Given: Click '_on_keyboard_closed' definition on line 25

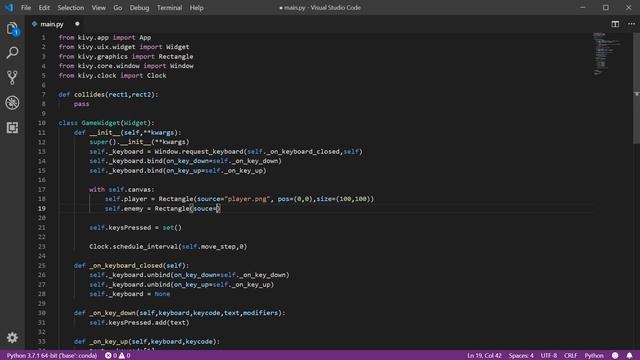Looking at the screenshot, I should tap(126, 265).
